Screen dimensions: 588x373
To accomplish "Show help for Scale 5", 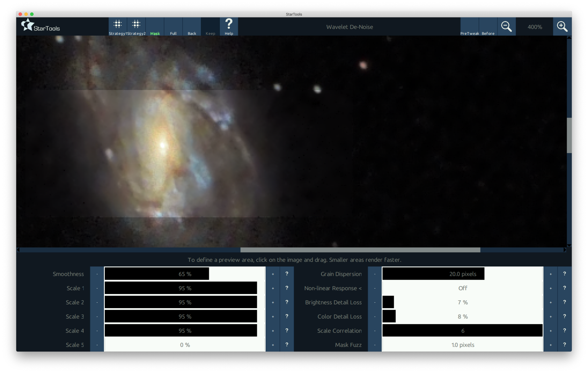I will tap(287, 345).
